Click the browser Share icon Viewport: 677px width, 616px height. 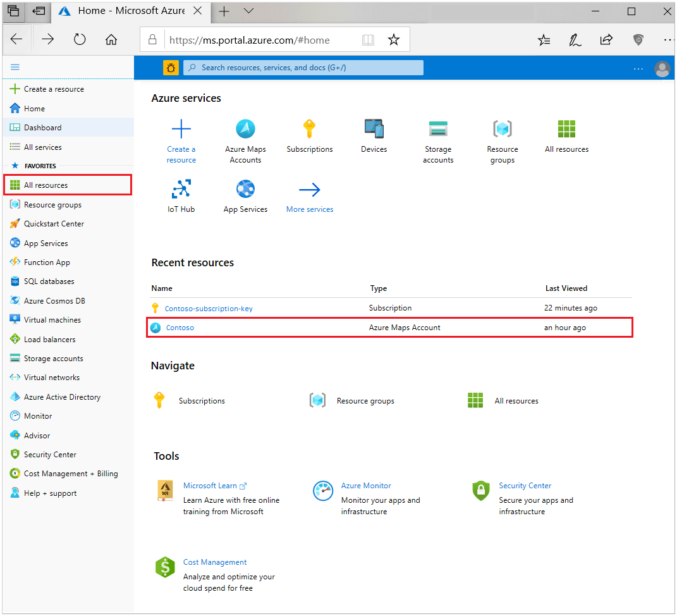point(606,40)
